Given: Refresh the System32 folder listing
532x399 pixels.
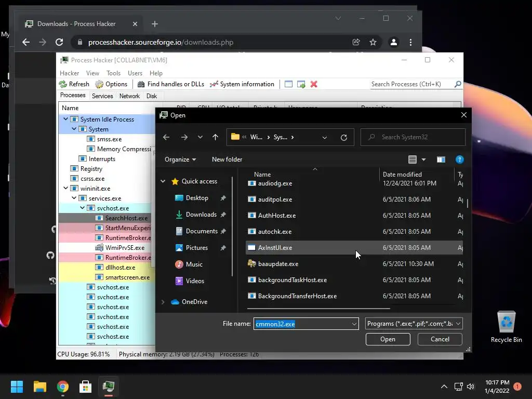Looking at the screenshot, I should click(x=344, y=137).
